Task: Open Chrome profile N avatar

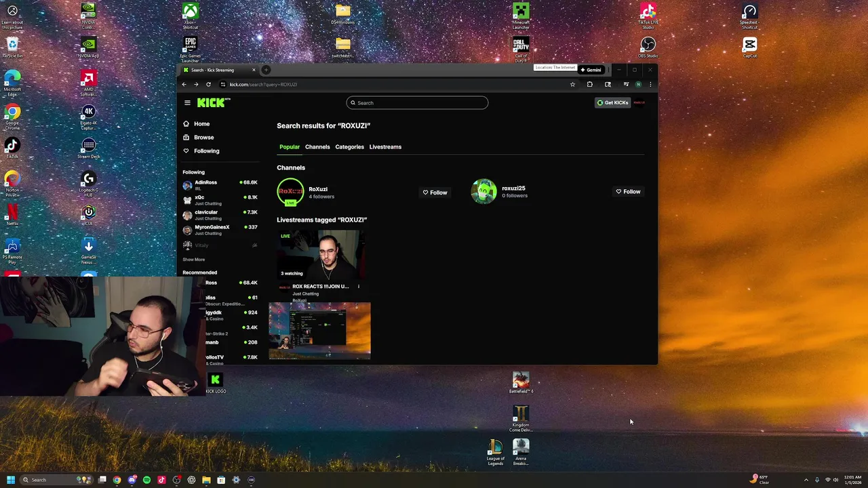Action: click(x=638, y=85)
